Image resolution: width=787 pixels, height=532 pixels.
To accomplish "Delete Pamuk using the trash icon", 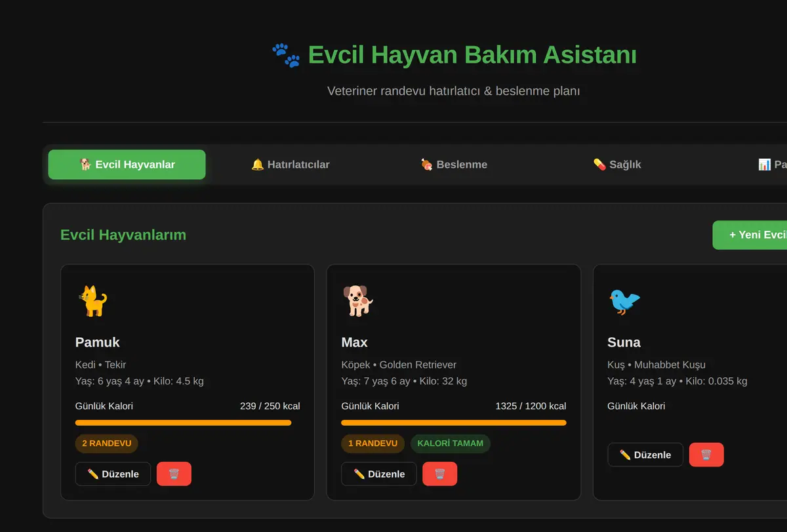I will pyautogui.click(x=174, y=474).
